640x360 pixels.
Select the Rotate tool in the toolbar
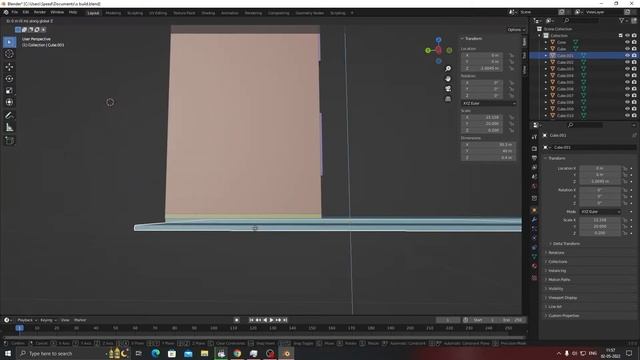coord(9,78)
